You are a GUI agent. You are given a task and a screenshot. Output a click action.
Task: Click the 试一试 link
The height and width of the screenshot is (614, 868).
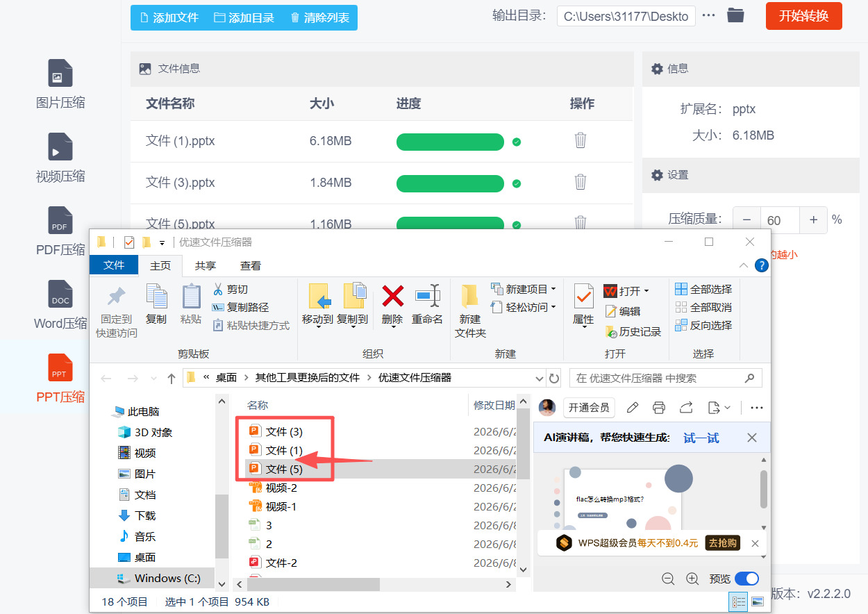coord(701,438)
